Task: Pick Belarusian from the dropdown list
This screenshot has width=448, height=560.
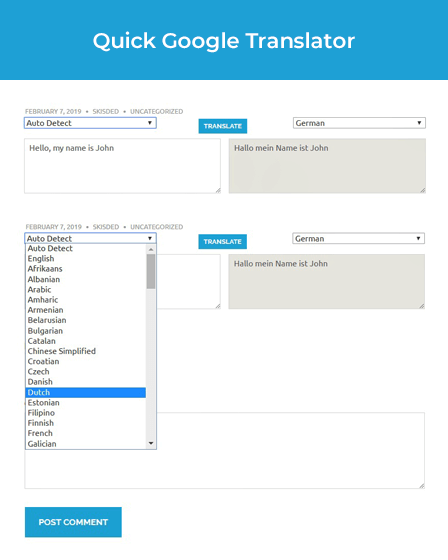Action: coord(86,320)
